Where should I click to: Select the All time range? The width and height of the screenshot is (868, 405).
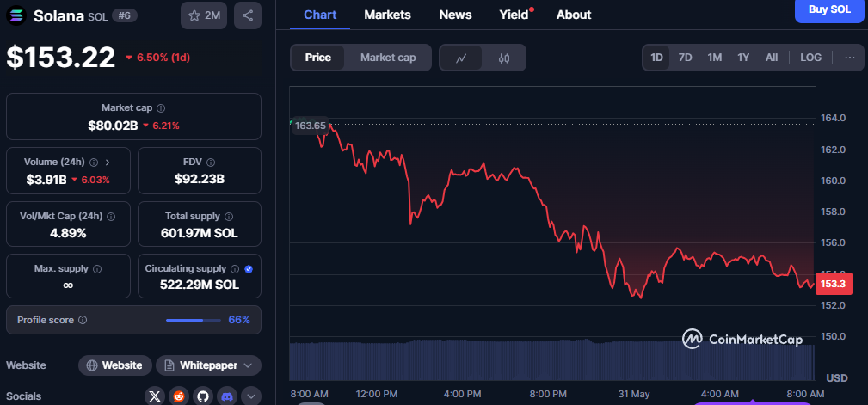[771, 58]
